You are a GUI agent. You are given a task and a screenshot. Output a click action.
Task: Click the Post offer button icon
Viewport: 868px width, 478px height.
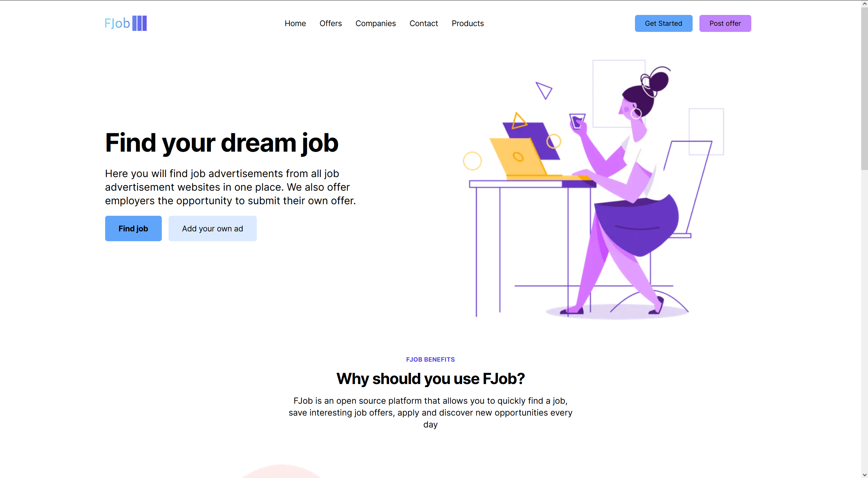pyautogui.click(x=725, y=23)
